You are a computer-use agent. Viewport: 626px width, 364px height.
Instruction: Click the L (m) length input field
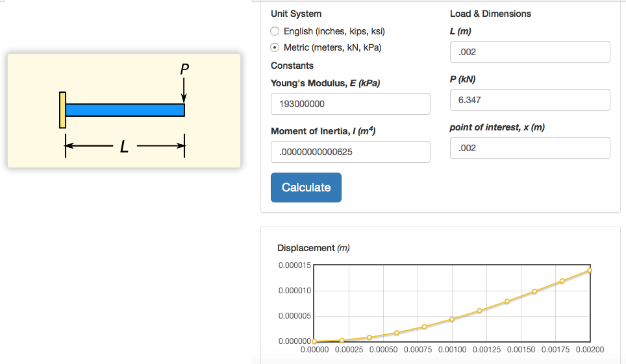coord(530,52)
